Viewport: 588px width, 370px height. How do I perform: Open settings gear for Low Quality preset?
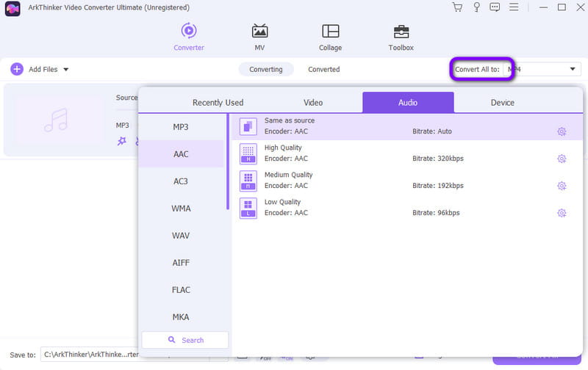[x=562, y=213]
